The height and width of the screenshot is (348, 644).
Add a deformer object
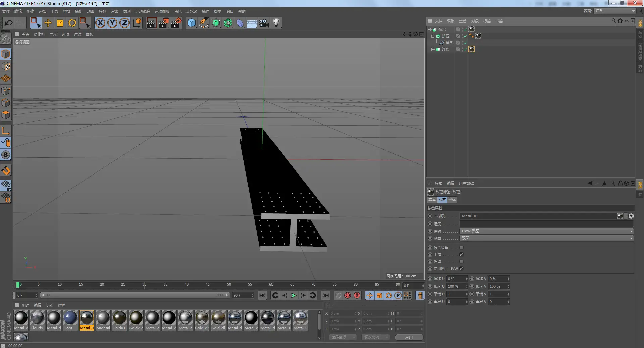[240, 23]
